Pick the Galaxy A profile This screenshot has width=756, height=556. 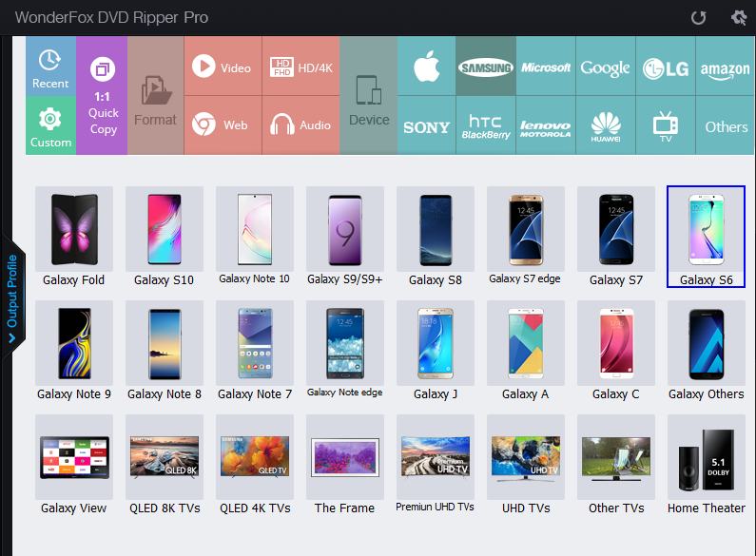(x=526, y=351)
